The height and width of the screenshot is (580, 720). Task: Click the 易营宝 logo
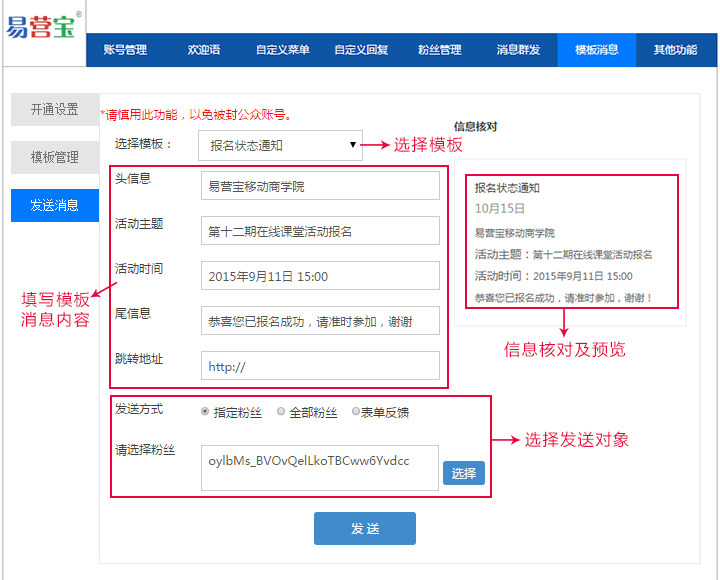[42, 27]
